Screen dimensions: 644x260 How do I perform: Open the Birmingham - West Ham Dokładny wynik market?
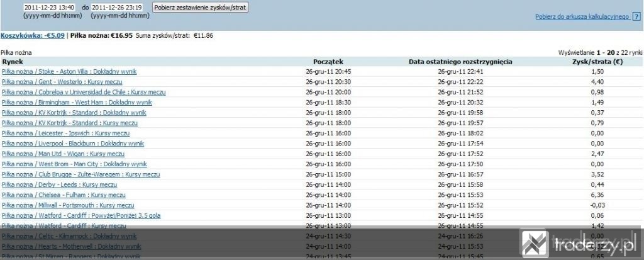point(77,103)
